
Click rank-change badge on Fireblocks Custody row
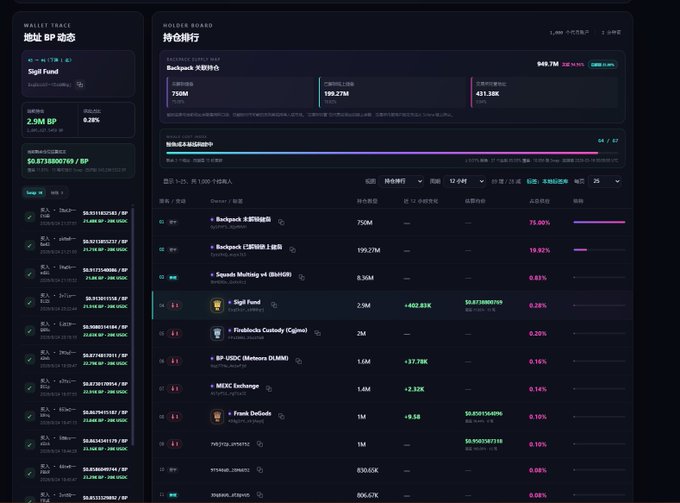tap(175, 333)
